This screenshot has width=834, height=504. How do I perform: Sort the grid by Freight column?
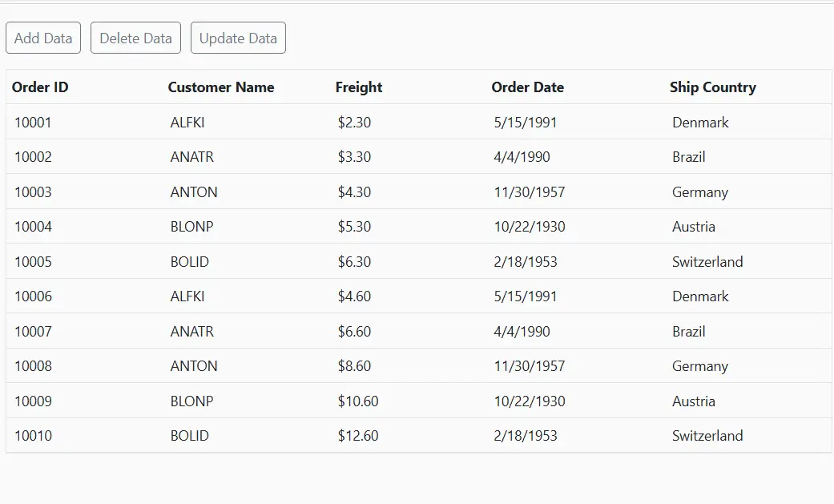[358, 87]
